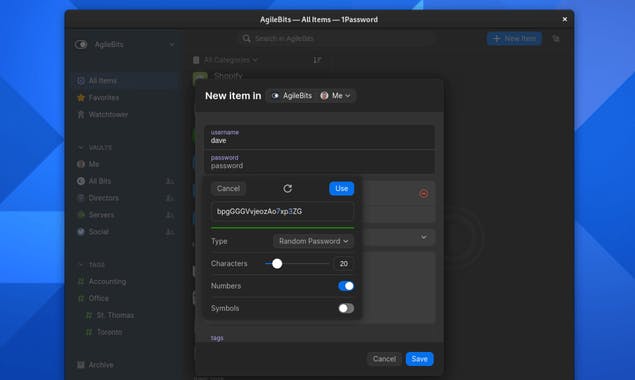The image size is (635, 380).
Task: Enable the Symbols toggle
Action: coord(346,308)
